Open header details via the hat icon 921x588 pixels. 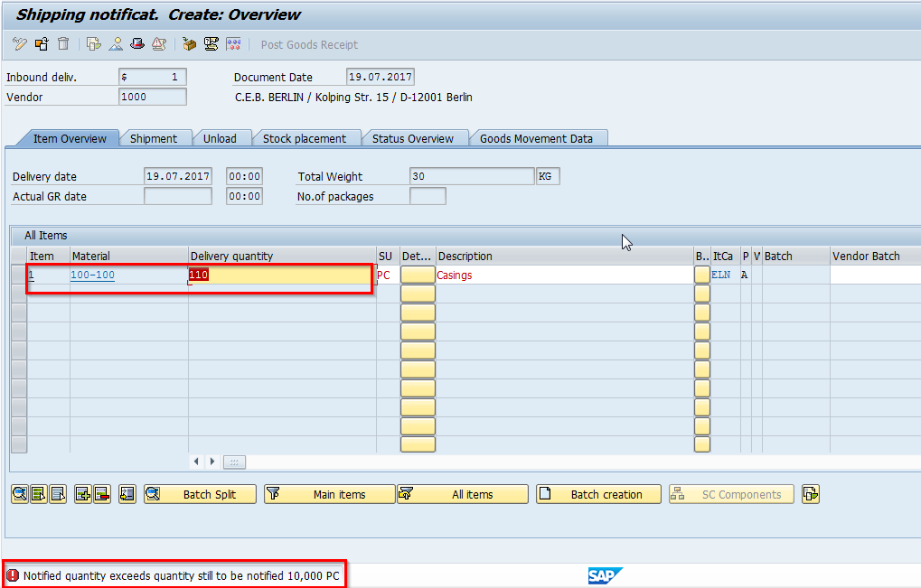point(136,43)
